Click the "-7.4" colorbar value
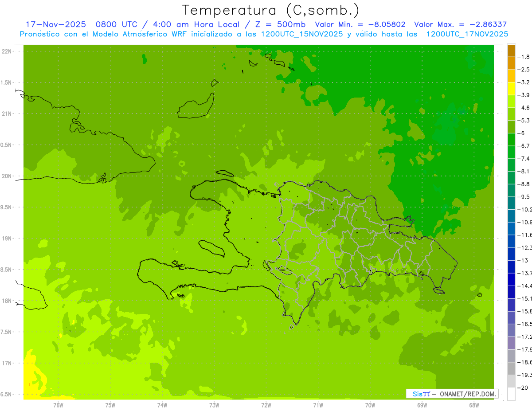Image resolution: width=532 pixels, height=411 pixels. click(524, 159)
